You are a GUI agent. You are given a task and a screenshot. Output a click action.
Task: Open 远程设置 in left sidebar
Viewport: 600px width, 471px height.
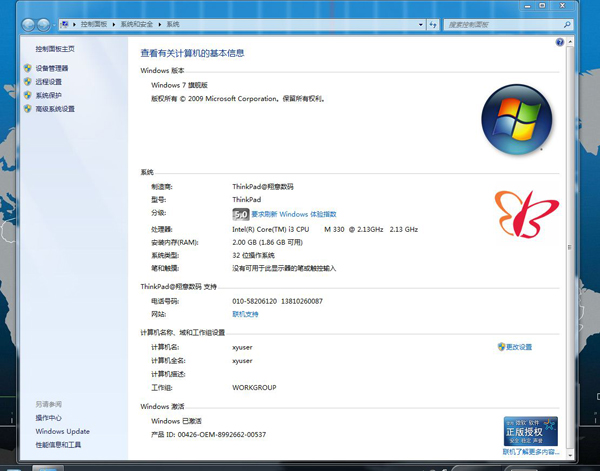(48, 82)
